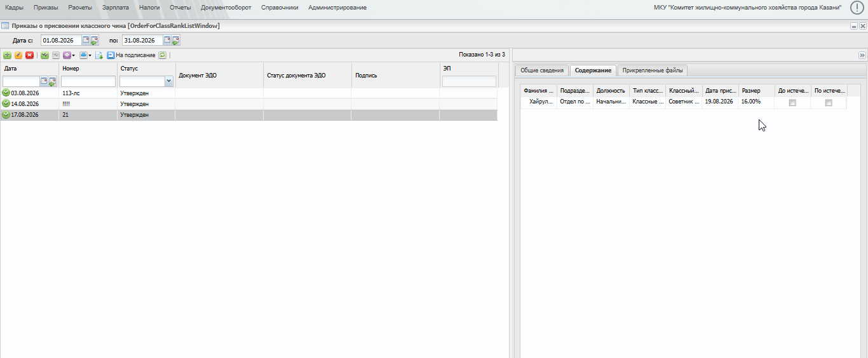Open the Документооборот menu
This screenshot has width=868, height=358.
(226, 8)
